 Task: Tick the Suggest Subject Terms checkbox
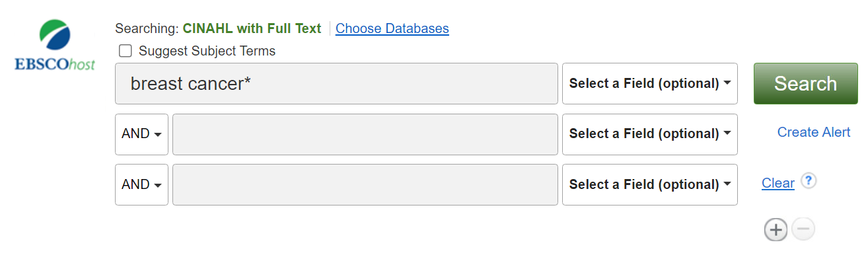125,51
